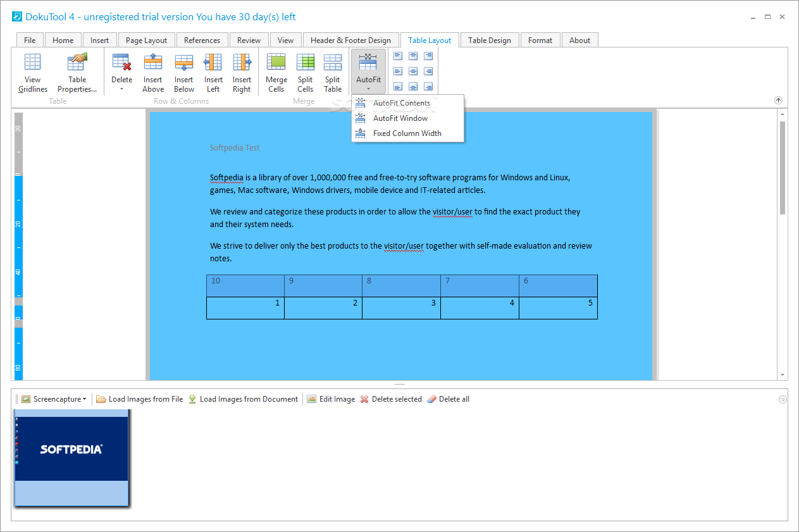
Task: Align cell content bottom right
Action: coord(428,86)
